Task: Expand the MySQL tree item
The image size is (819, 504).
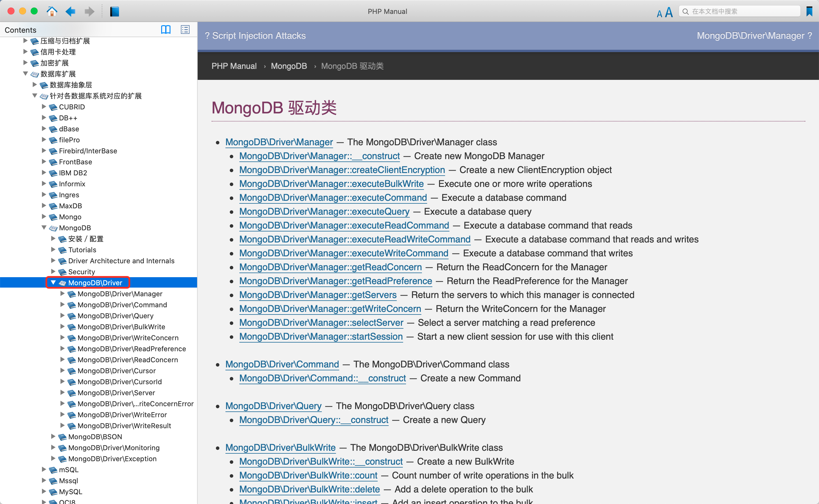Action: pyautogui.click(x=44, y=491)
